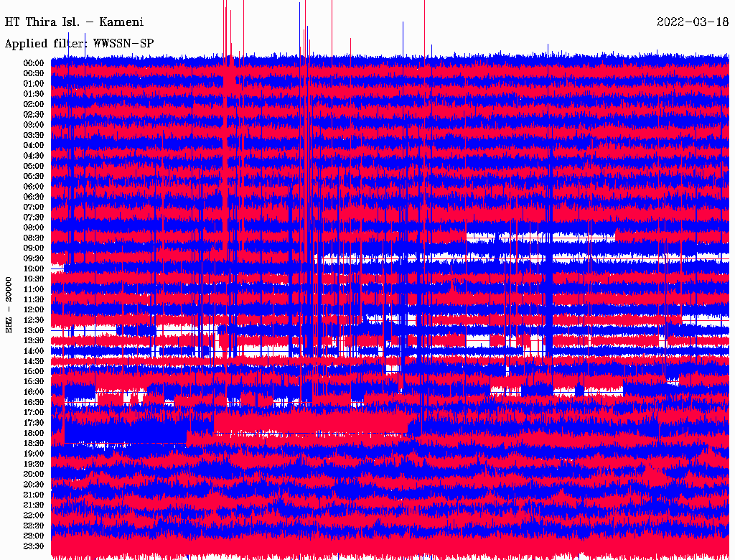Select the 20:30 time row label
This screenshot has height=560, width=735.
pos(34,485)
